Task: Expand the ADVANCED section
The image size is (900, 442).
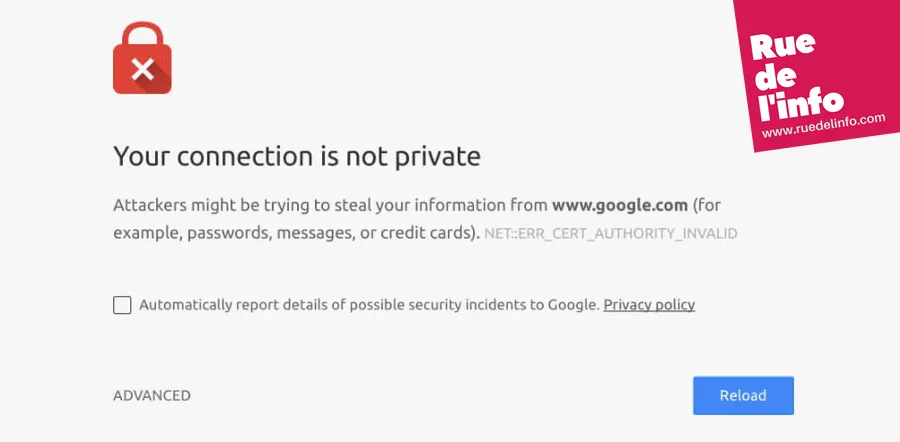Action: tap(152, 396)
